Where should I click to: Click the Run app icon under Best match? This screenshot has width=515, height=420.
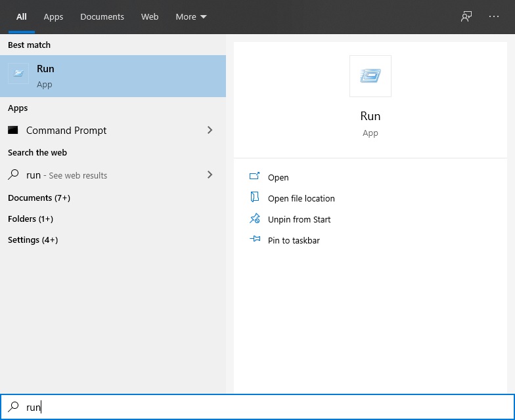pos(18,73)
